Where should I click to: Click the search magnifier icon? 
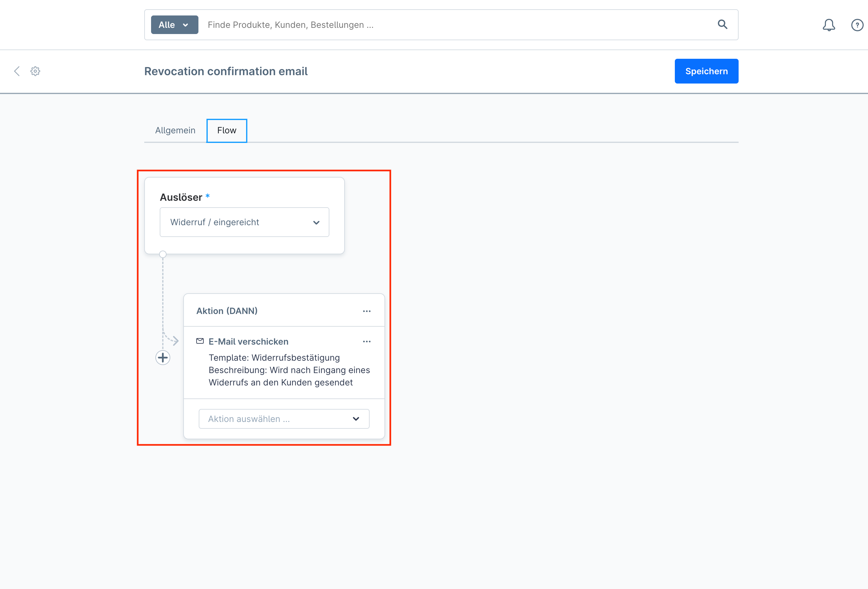[722, 25]
